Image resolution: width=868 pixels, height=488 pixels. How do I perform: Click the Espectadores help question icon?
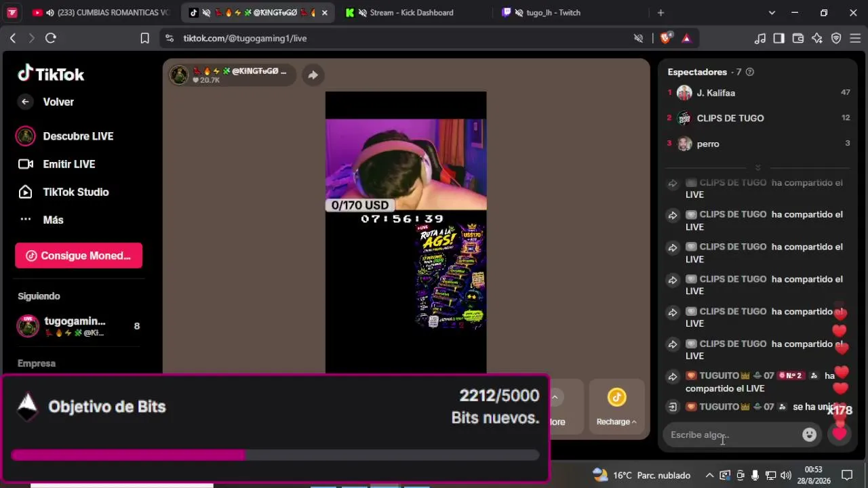(749, 72)
